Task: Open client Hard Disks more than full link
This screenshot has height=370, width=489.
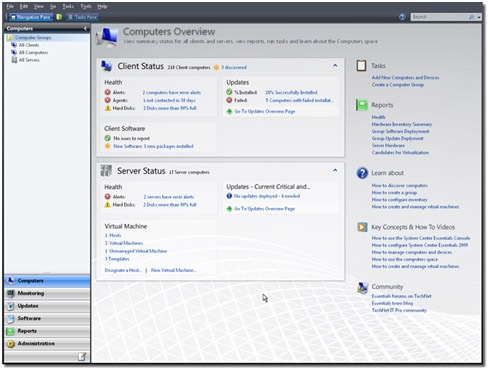Action: (170, 108)
